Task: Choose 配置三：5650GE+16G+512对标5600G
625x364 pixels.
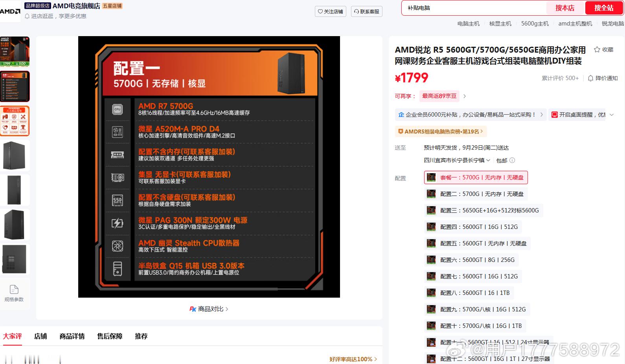Action: [483, 210]
